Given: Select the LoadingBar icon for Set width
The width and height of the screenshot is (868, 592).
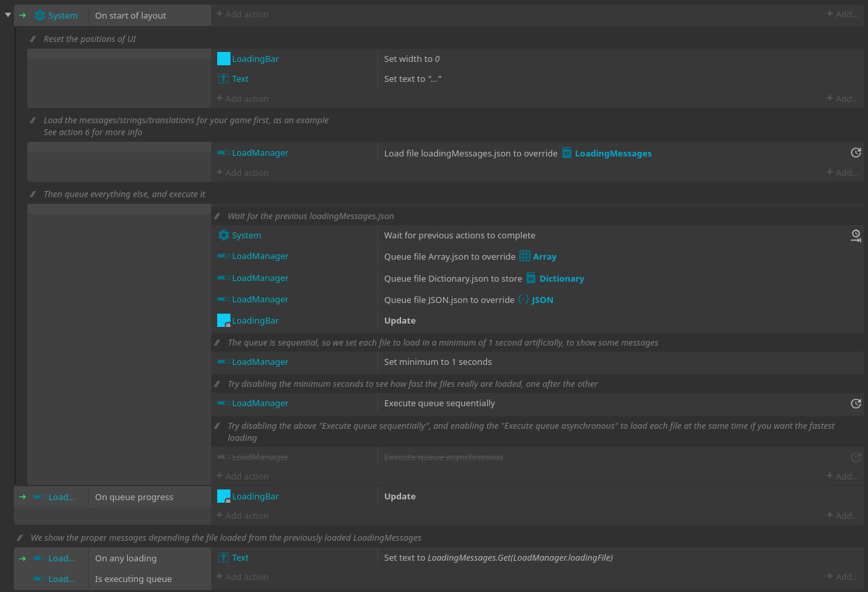Looking at the screenshot, I should tap(224, 59).
